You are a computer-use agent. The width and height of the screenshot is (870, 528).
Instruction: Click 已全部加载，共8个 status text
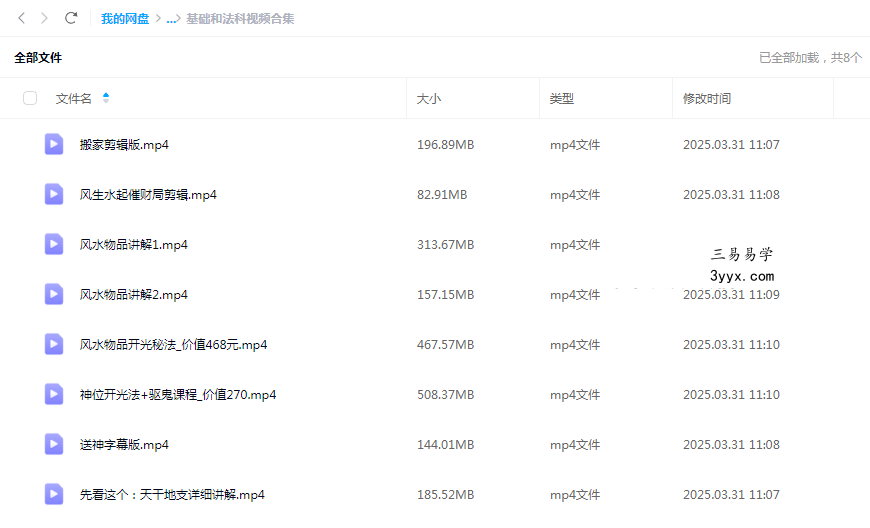point(810,58)
